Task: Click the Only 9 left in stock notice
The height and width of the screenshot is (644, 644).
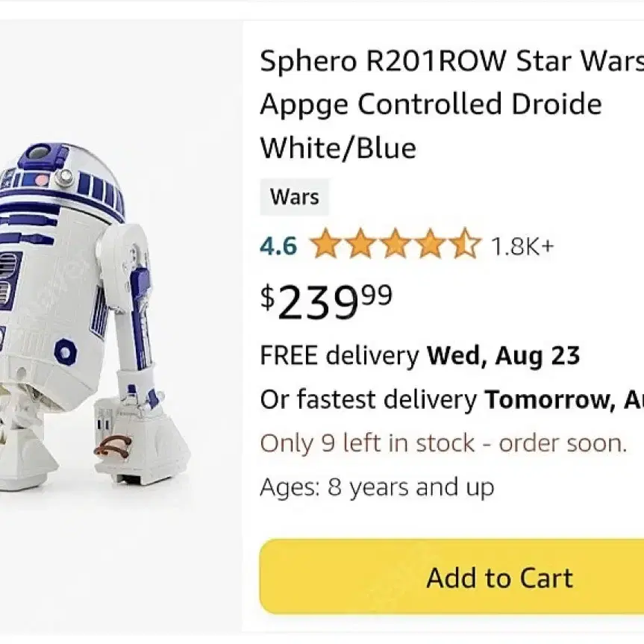Action: pyautogui.click(x=443, y=443)
